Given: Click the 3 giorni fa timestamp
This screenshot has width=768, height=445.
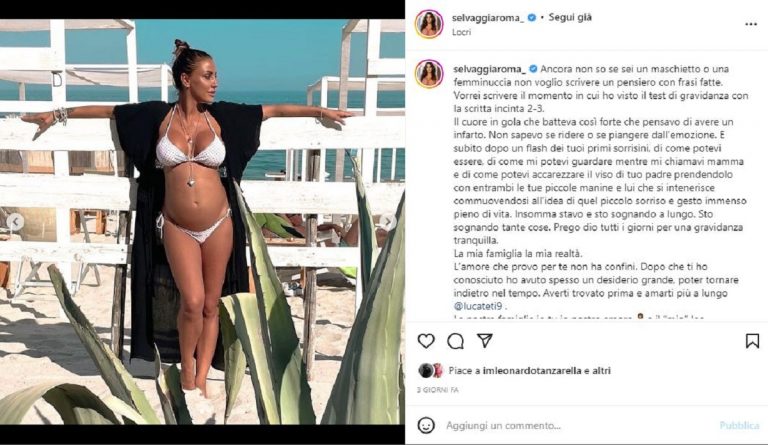Looking at the screenshot, I should click(x=437, y=390).
